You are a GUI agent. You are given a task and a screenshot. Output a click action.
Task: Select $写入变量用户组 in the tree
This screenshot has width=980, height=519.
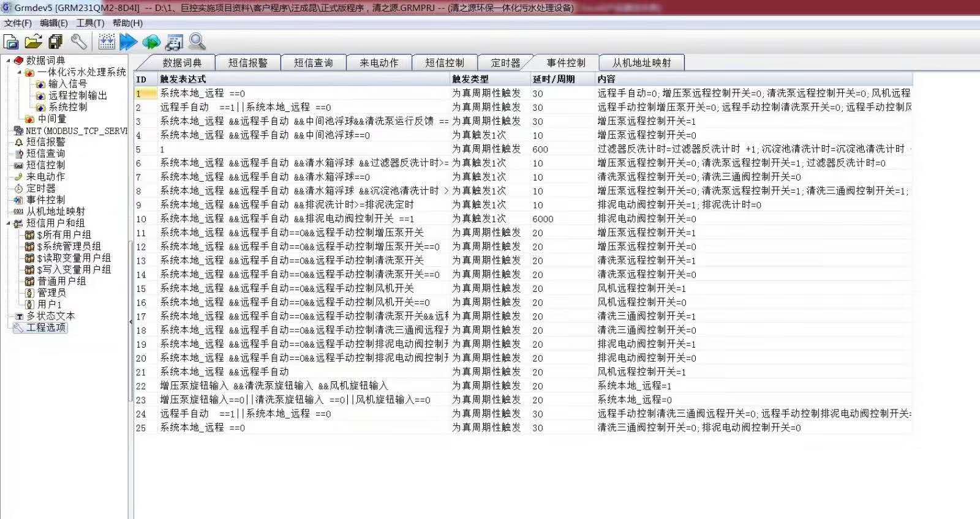pos(73,270)
